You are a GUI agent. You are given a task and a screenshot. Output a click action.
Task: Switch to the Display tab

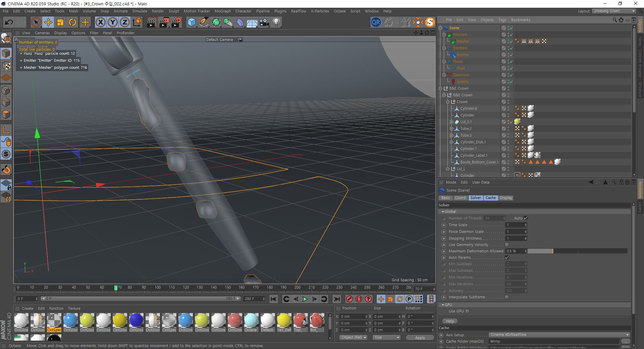point(506,198)
